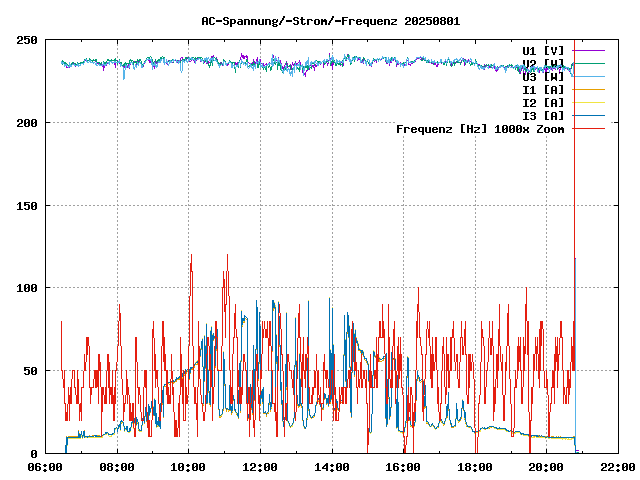Click the Frequenz [Hz] 1000x Zoom legend label
The image size is (640, 480).
tap(480, 128)
